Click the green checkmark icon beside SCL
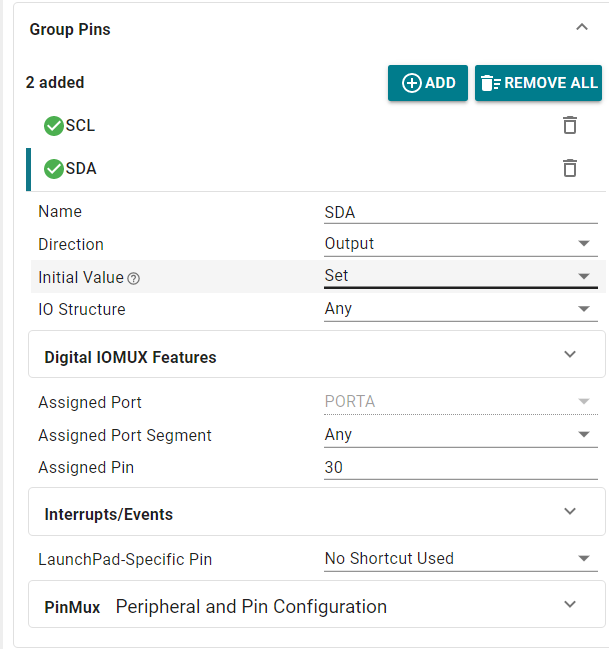 click(54, 126)
